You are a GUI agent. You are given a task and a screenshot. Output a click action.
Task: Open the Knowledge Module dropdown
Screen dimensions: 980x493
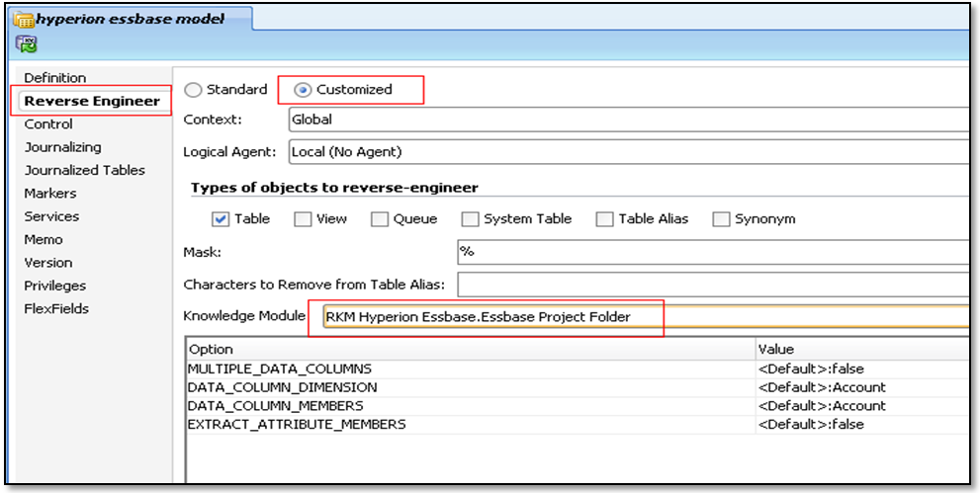[x=648, y=317]
